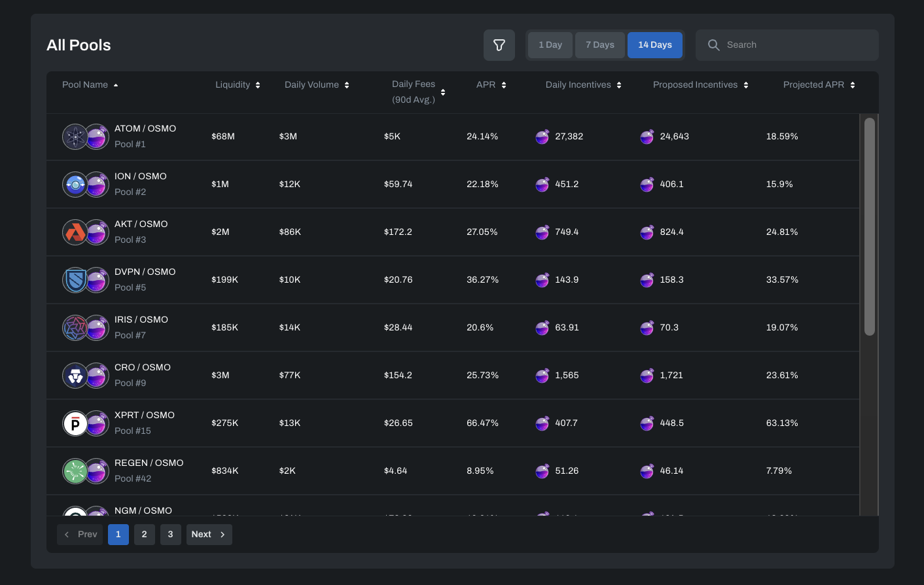Click OSMO icon beside 1,565 daily incentives
Screen dimensions: 924x585
point(542,376)
